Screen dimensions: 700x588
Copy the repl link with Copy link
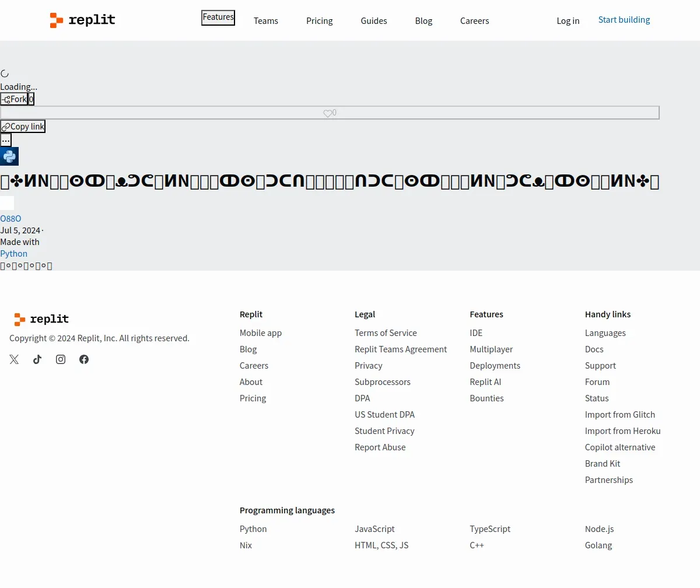click(23, 127)
